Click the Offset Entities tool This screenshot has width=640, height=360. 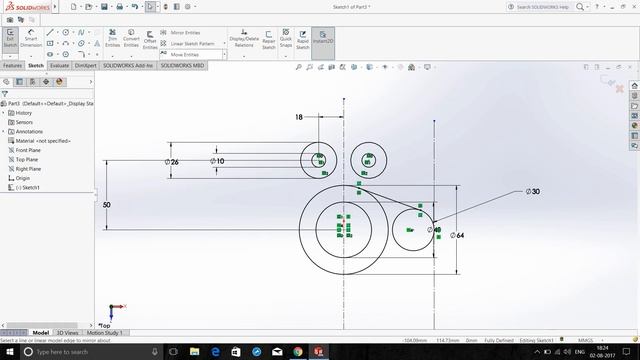coord(150,40)
